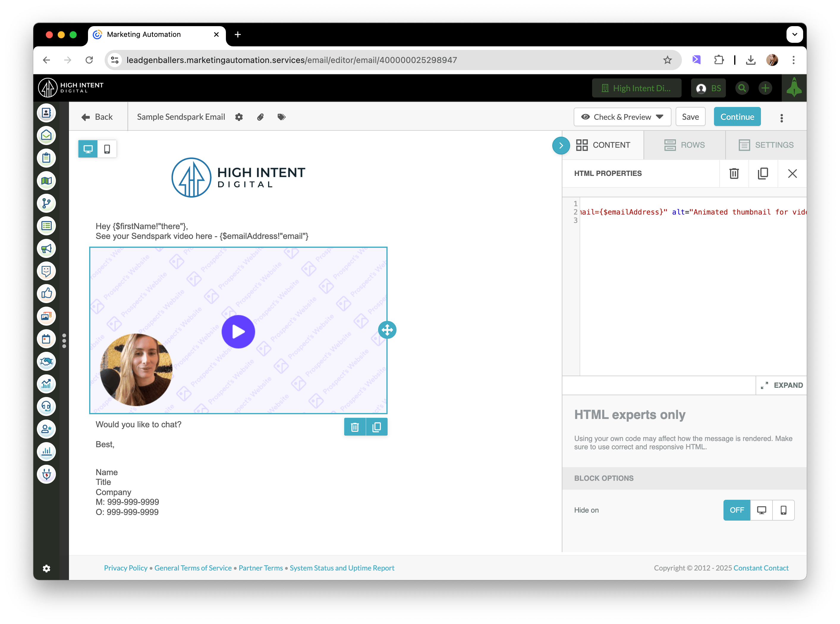Viewport: 840px width, 624px height.
Task: Open the image gallery sidebar icon
Action: 46,316
